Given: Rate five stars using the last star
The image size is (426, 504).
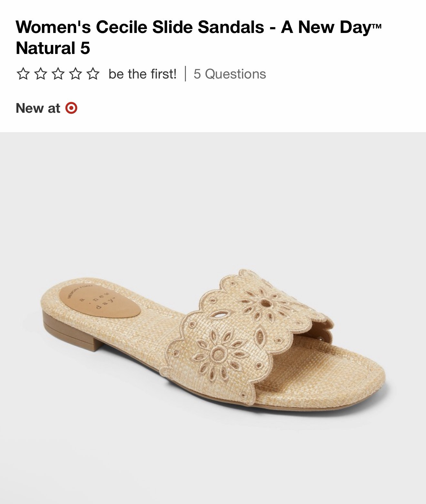Looking at the screenshot, I should pyautogui.click(x=93, y=74).
